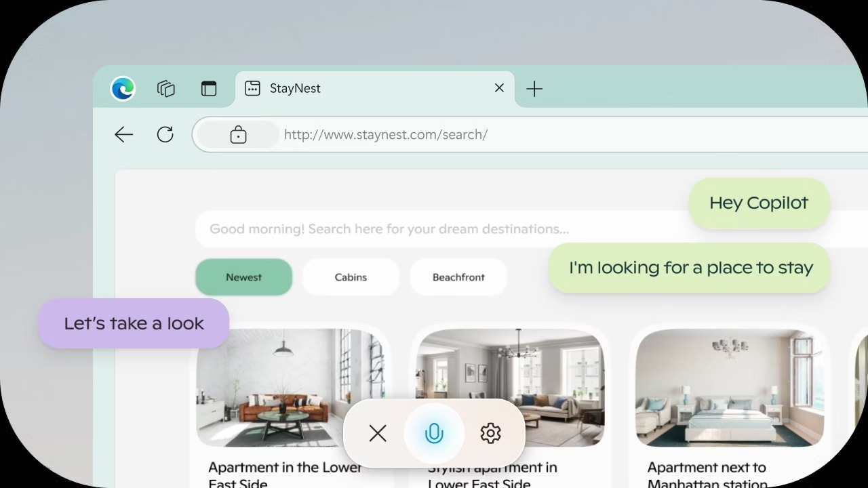Select the Beachfront filter chip
Screen dimensions: 868x488
(x=458, y=277)
